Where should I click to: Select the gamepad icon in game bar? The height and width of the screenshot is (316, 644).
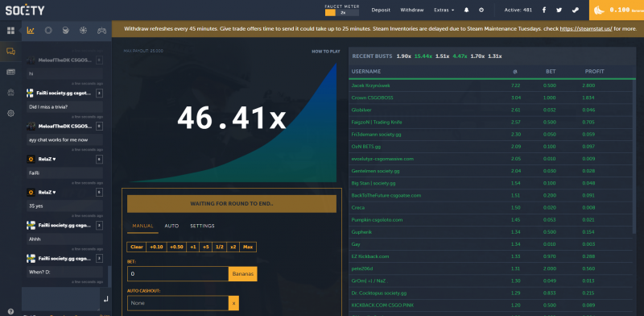coord(101,31)
